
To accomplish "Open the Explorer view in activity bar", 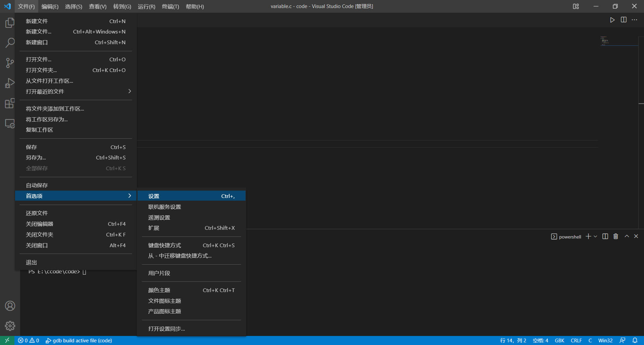I will click(x=10, y=23).
